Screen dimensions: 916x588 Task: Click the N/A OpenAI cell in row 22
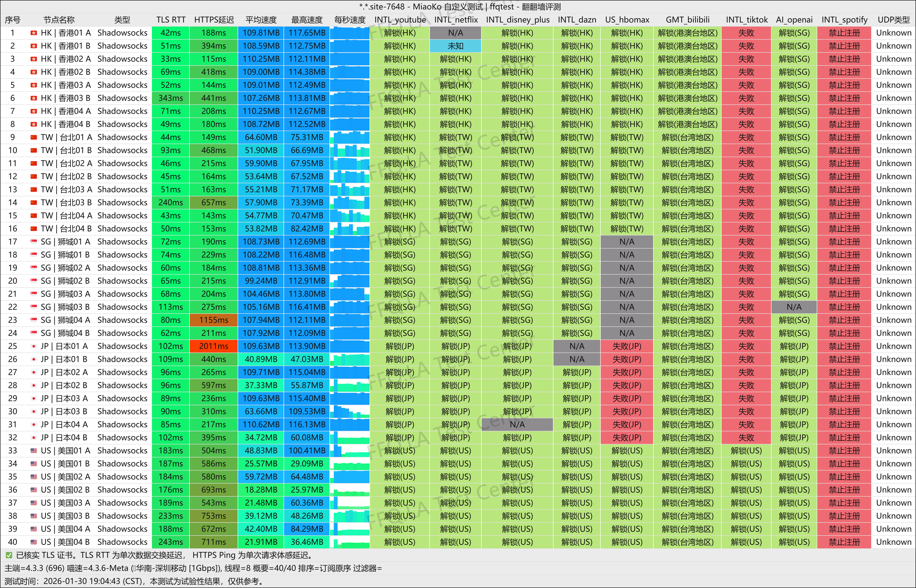point(794,307)
